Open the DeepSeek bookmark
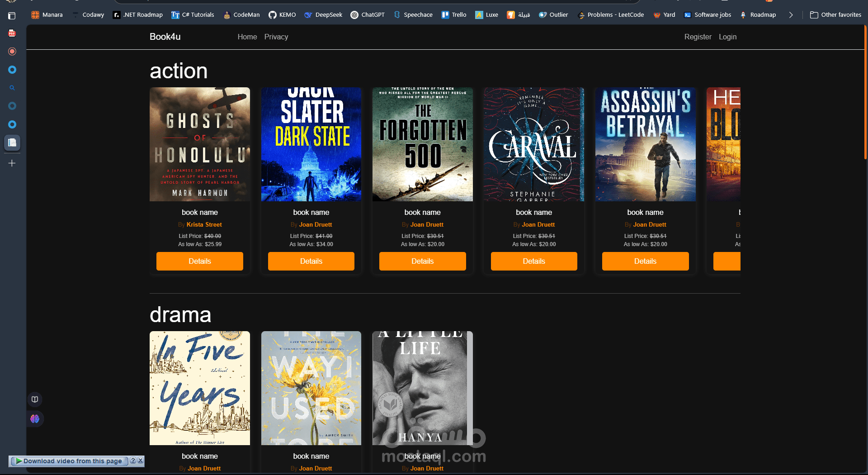 (323, 14)
